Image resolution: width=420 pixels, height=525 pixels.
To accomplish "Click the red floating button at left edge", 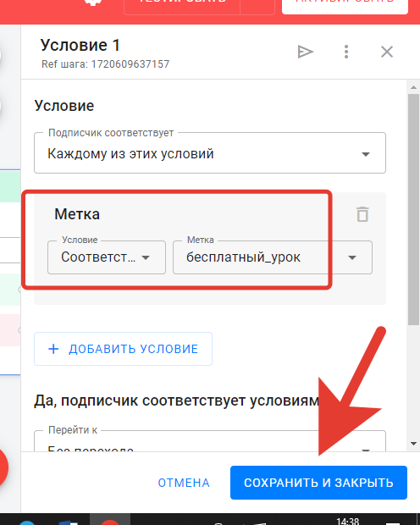I will point(3,467).
